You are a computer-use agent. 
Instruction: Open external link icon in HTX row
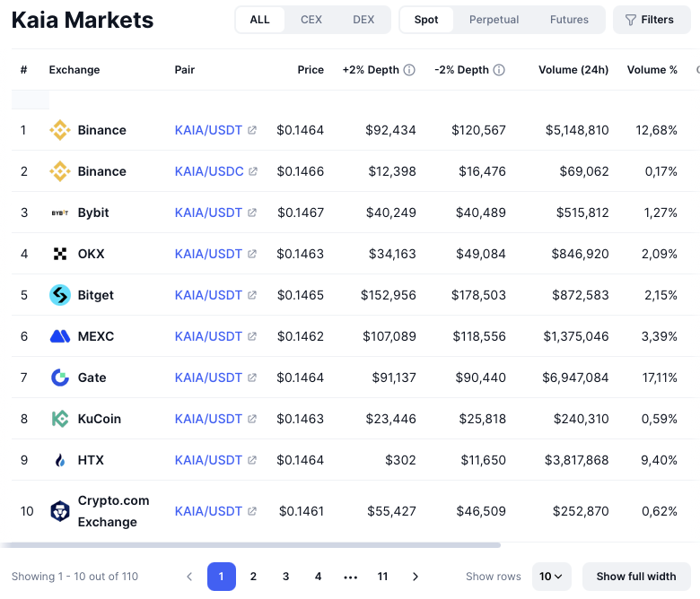pyautogui.click(x=252, y=460)
